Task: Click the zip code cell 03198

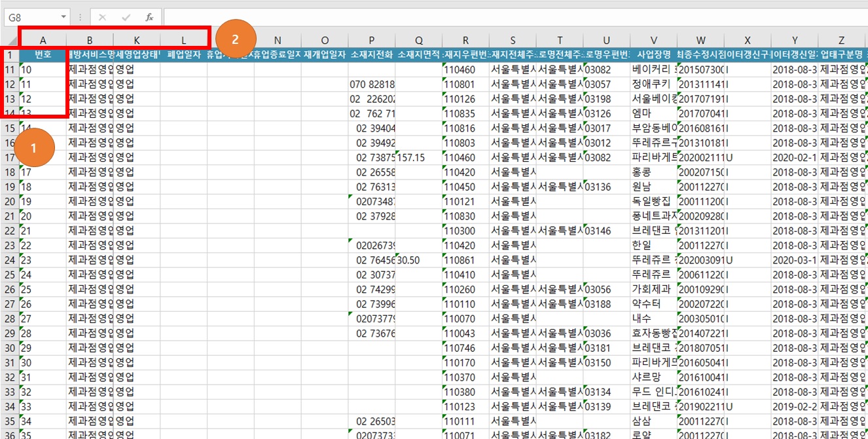Action: click(607, 99)
